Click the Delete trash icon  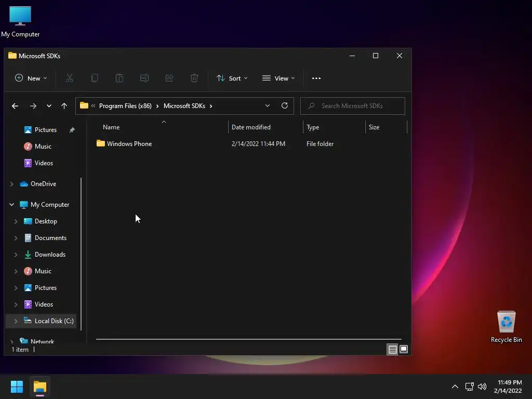194,78
